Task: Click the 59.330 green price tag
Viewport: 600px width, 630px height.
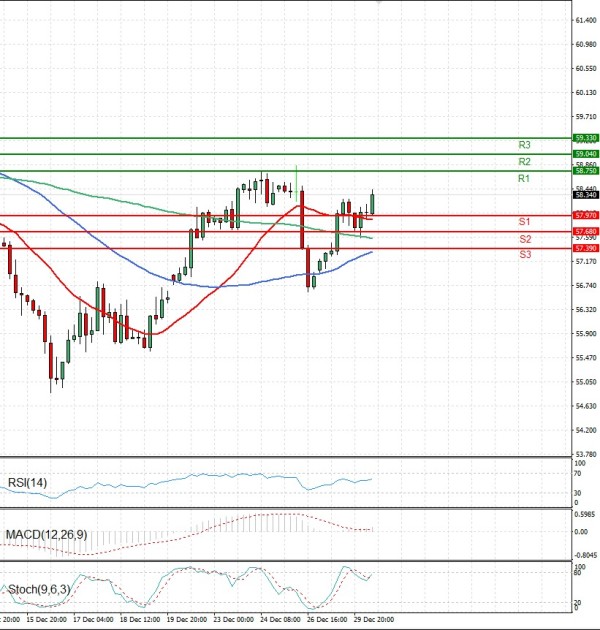Action: click(x=586, y=138)
